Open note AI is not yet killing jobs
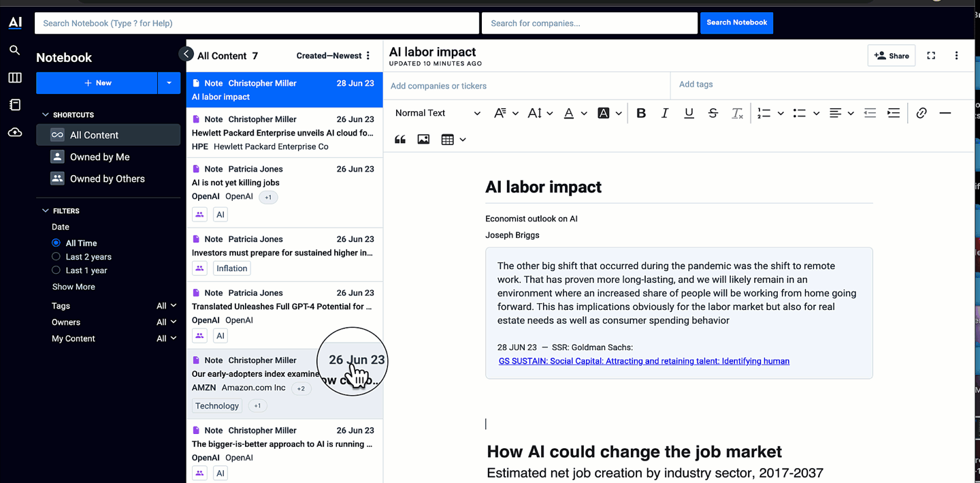Screen dimensions: 980x483 tap(284, 193)
